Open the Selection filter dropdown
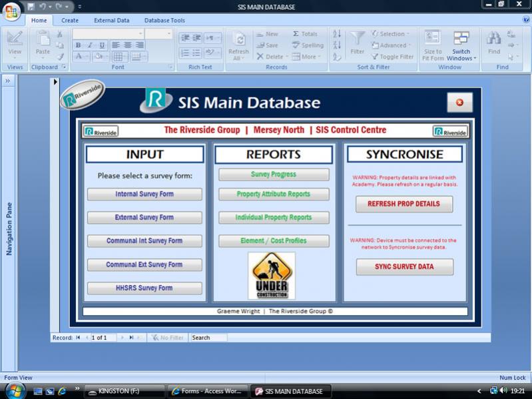Image resolution: width=532 pixels, height=399 pixels. pos(391,34)
